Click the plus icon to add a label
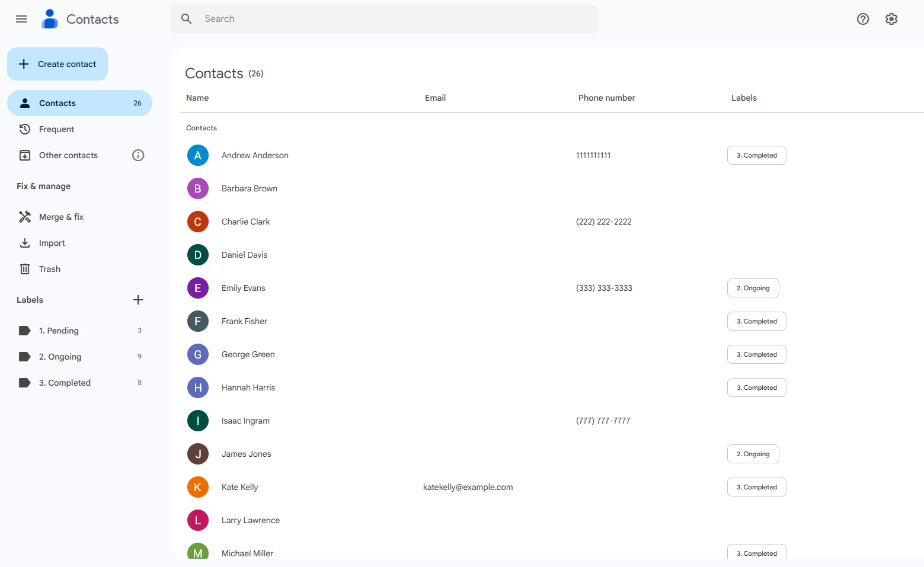This screenshot has height=567, width=924. point(138,300)
